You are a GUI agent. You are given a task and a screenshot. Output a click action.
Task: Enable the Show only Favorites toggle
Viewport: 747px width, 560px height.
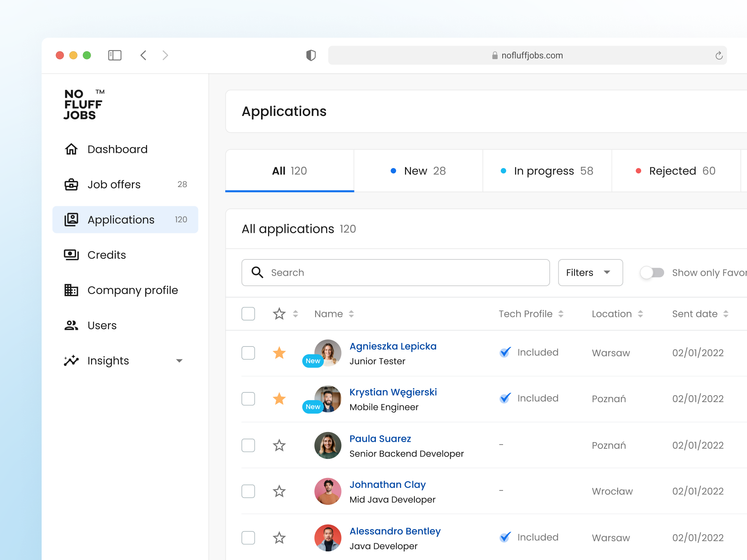coord(652,272)
